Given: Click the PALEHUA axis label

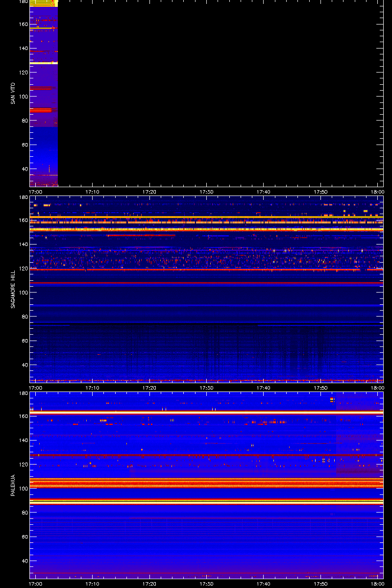Looking at the screenshot, I should coord(13,485).
